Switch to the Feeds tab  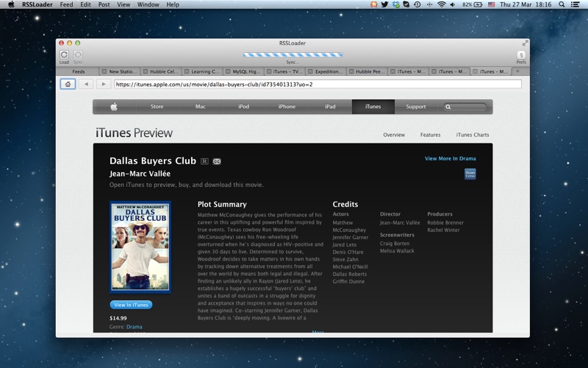click(x=78, y=71)
